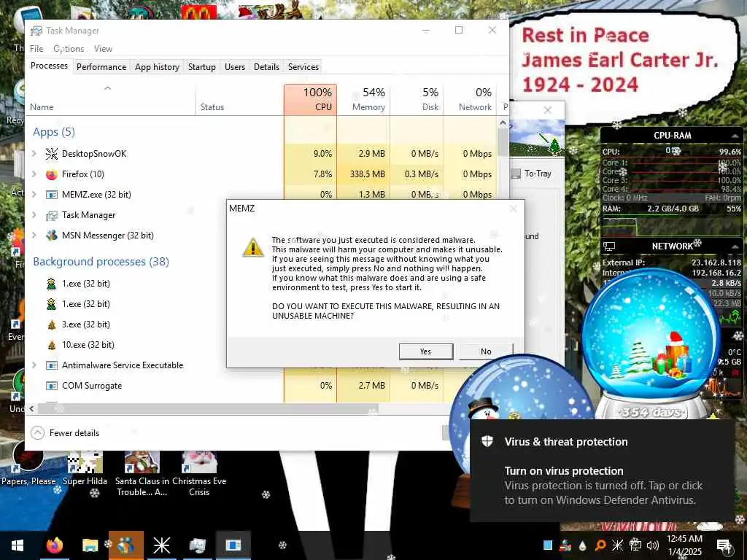Open the Santa Claus in Trouble desktop shortcut
The height and width of the screenshot is (560, 747).
coord(142,474)
